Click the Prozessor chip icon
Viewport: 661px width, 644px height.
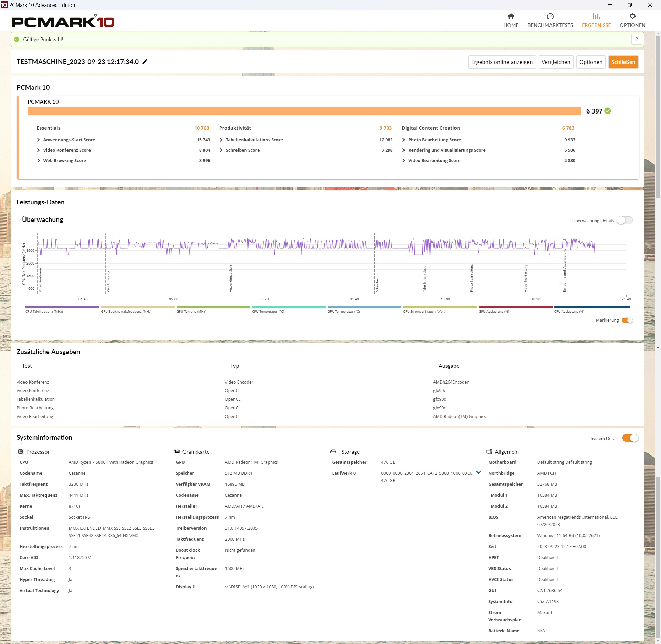(21, 451)
